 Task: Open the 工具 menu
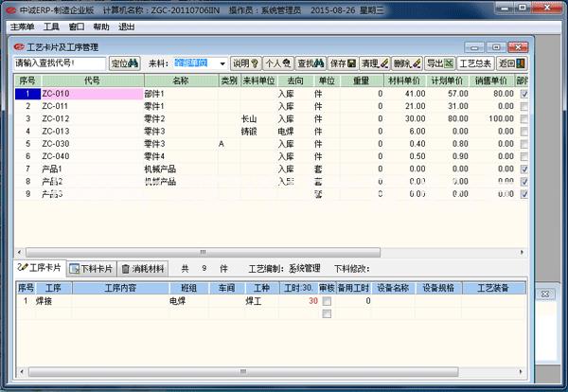tap(51, 27)
